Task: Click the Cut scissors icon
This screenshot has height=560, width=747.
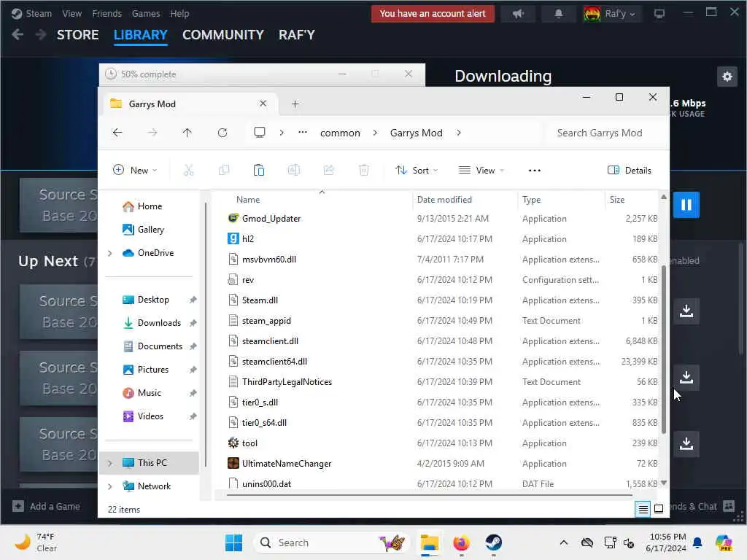Action: coord(189,170)
